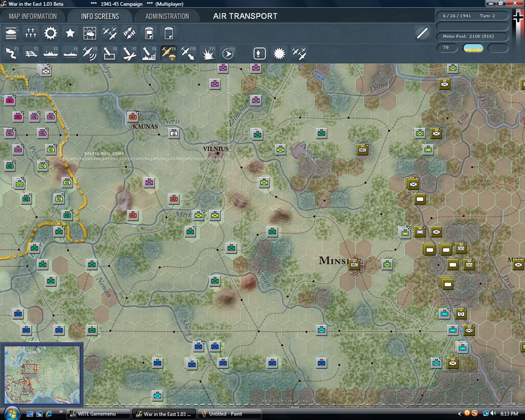Image resolution: width=525 pixels, height=420 pixels.
Task: Click the volume icon in system tray
Action: [x=493, y=413]
